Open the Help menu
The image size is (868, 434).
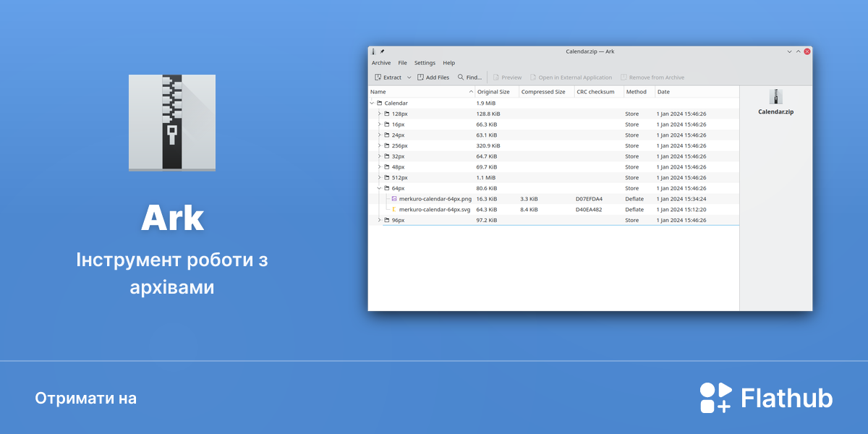click(448, 63)
